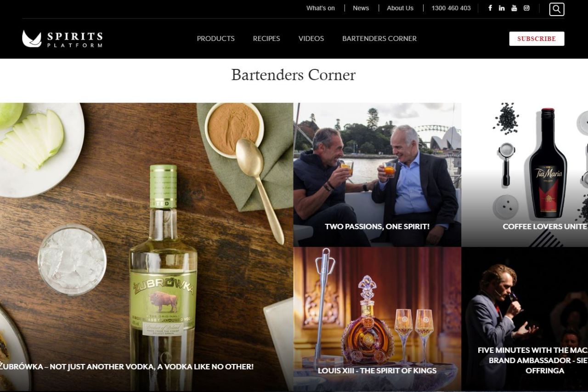This screenshot has width=588, height=392.
Task: Open the What's on link
Action: pyautogui.click(x=321, y=8)
